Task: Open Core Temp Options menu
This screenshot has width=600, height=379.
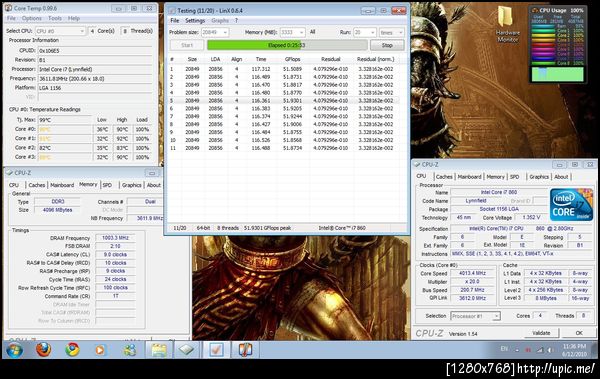Action: 32,18
